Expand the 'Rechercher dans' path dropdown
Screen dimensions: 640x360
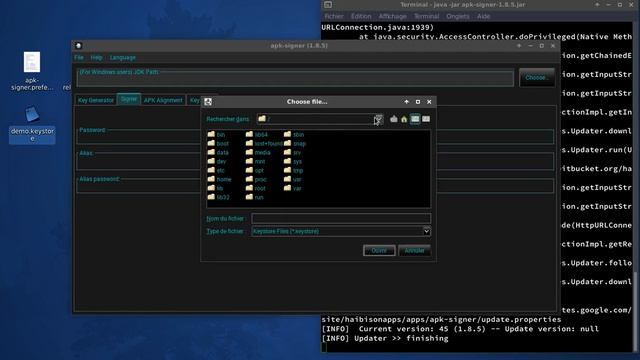(378, 119)
